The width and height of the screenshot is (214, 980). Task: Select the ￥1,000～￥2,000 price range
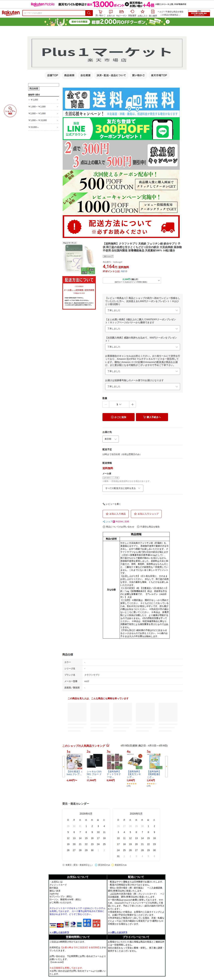click(43, 107)
